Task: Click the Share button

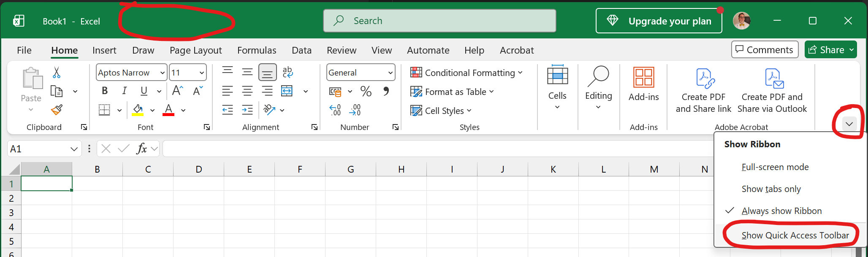Action: pyautogui.click(x=830, y=50)
